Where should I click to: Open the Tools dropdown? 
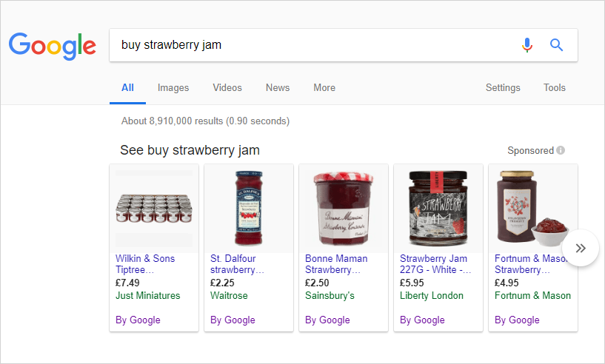(x=555, y=88)
